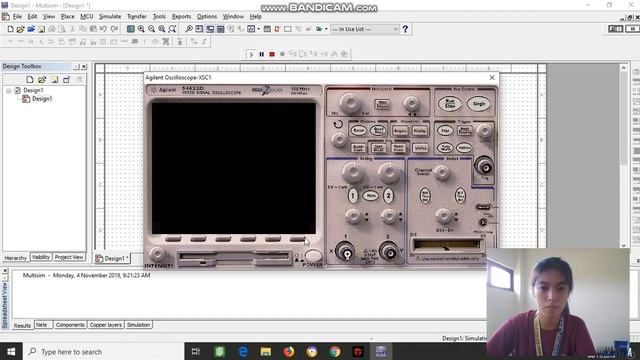640x360 pixels.
Task: Toggle full screen view icon in toolbar
Action: (131, 29)
